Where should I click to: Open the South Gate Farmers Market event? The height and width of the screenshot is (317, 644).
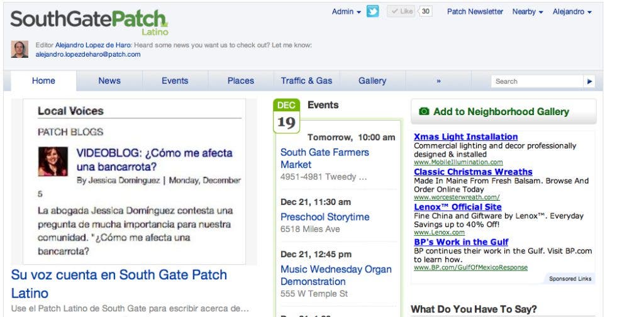325,158
